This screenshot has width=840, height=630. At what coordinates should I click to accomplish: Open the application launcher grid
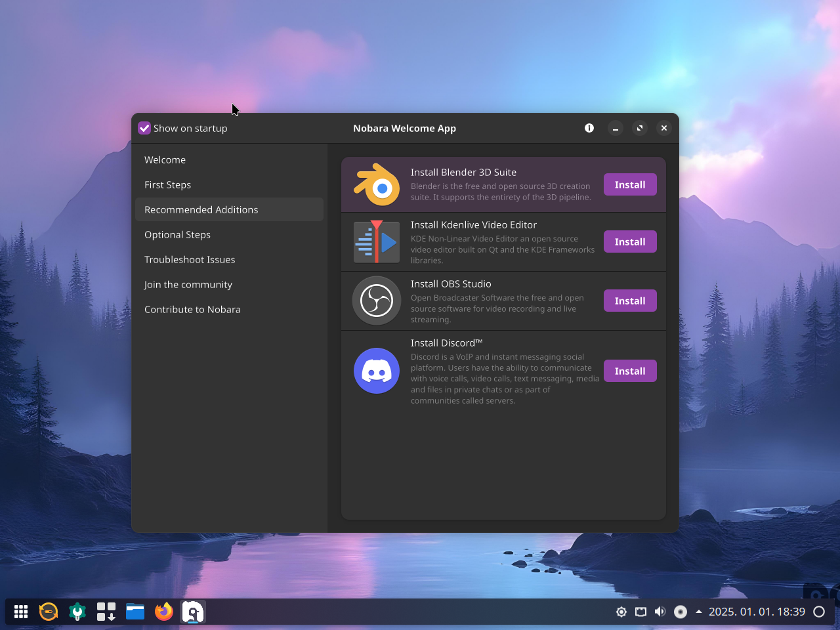pos(21,612)
